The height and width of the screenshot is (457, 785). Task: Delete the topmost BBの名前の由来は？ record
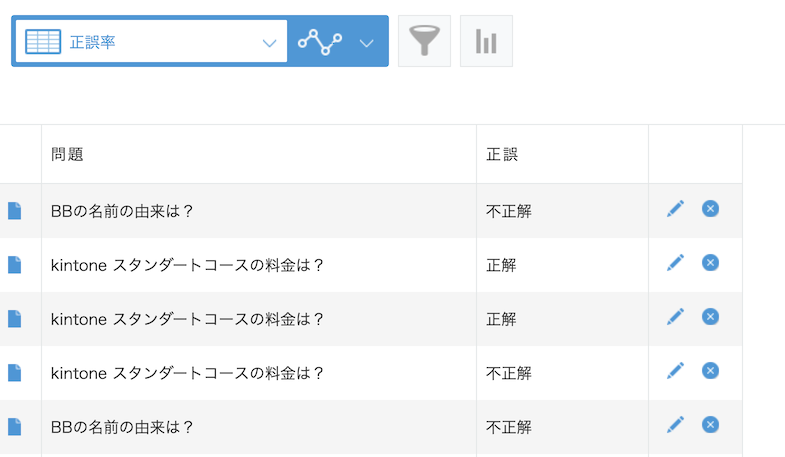pyautogui.click(x=710, y=209)
